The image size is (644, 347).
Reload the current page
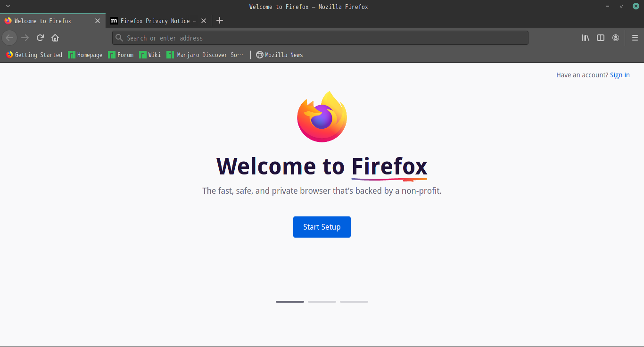click(x=40, y=38)
